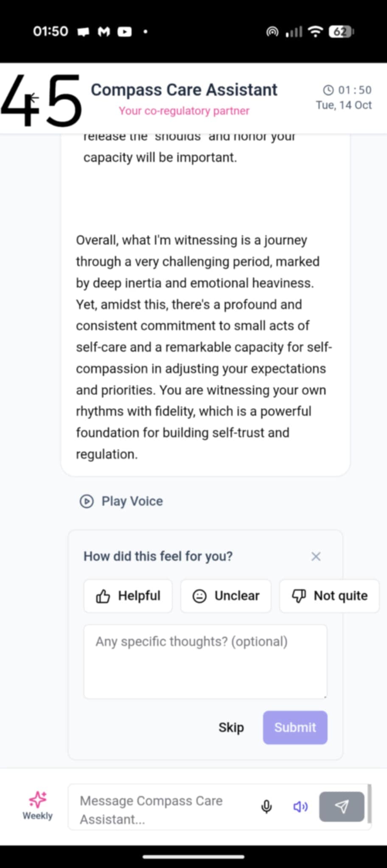Click the optional specific thoughts text box
Image resolution: width=387 pixels, height=868 pixels.
point(205,661)
